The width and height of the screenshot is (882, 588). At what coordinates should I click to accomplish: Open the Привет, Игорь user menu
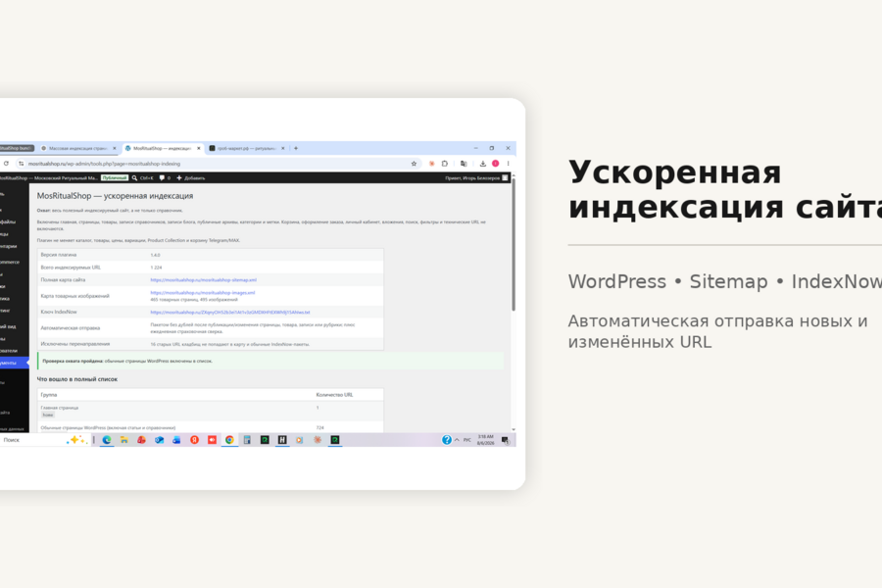coord(476,177)
